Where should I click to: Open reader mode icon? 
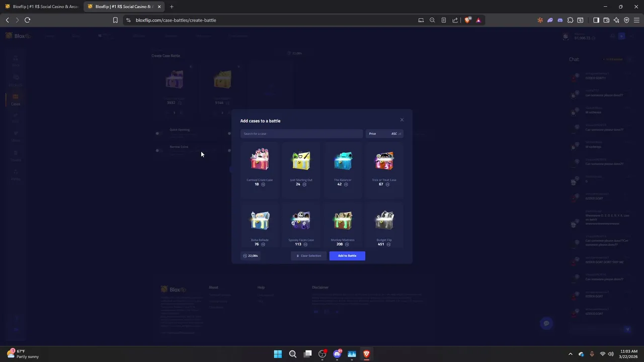click(x=443, y=20)
